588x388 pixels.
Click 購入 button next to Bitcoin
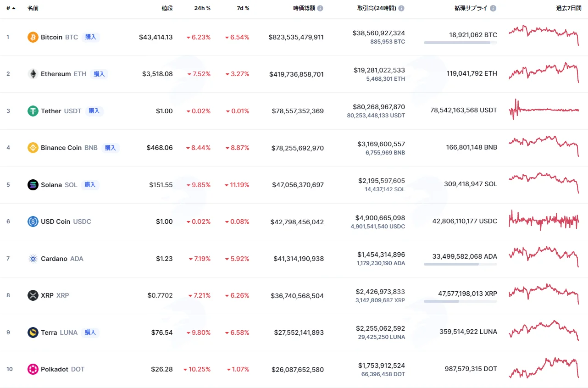click(91, 37)
